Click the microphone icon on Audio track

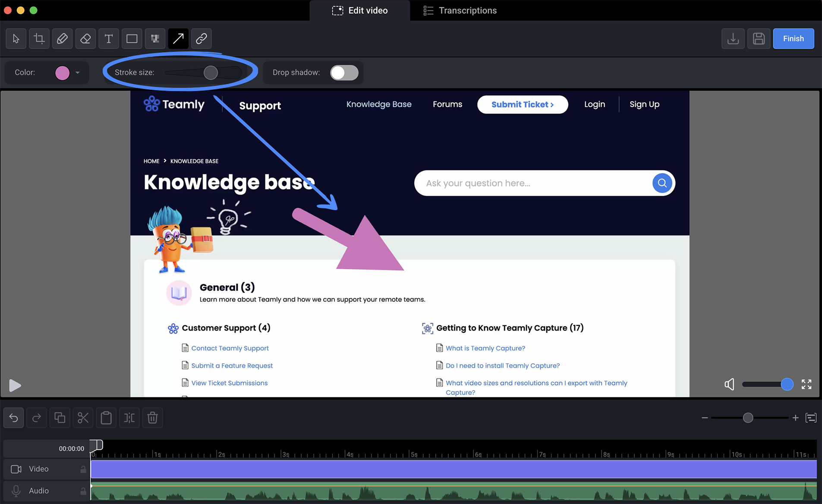point(16,491)
